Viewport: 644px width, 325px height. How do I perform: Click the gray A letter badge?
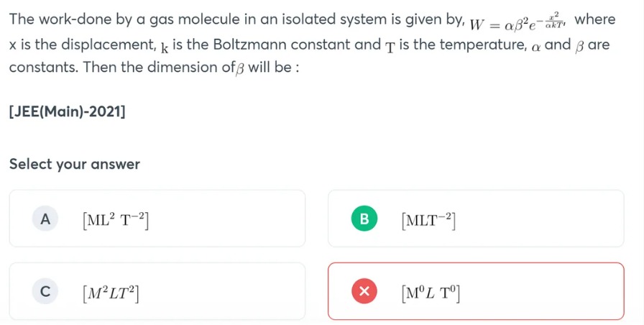pyautogui.click(x=45, y=219)
